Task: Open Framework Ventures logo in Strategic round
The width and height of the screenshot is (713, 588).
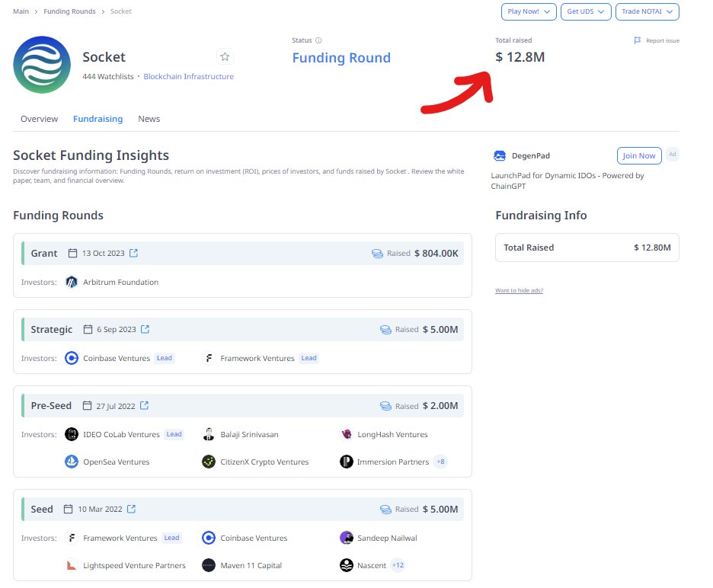Action: tap(209, 358)
